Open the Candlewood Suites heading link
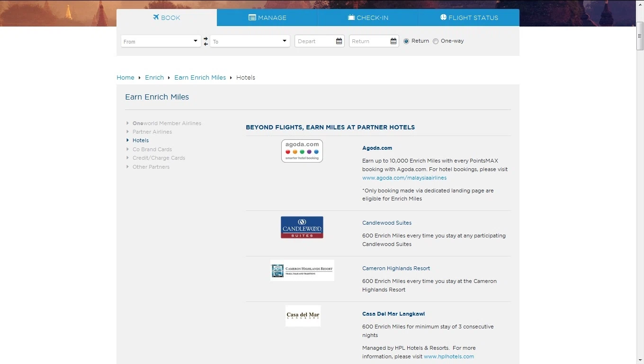Screen dimensions: 644x364 point(387,223)
